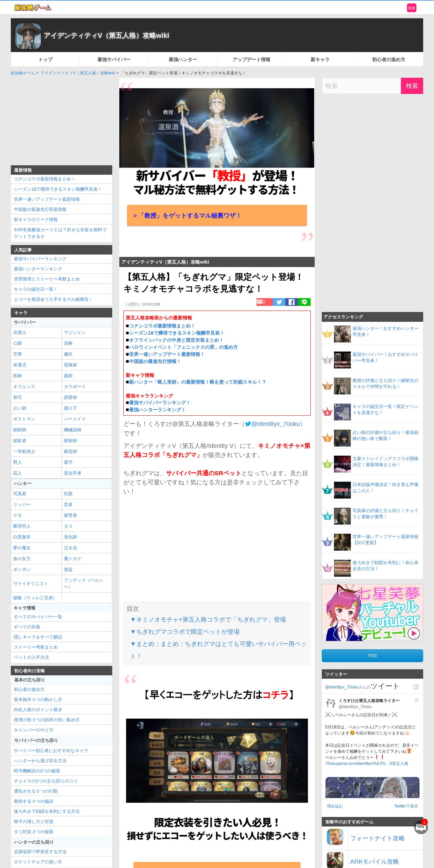The width and height of the screenshot is (434, 868).
Task: Open オフラインパックの中身と限定衣装まとめ link
Action: [176, 340]
